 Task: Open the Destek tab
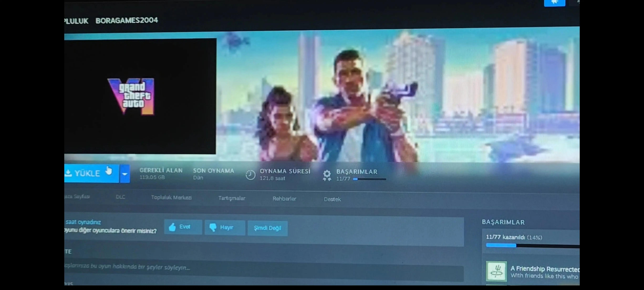coord(332,199)
